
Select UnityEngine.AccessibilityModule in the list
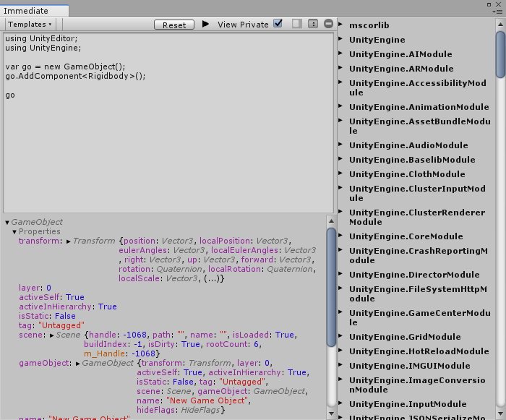click(x=418, y=87)
